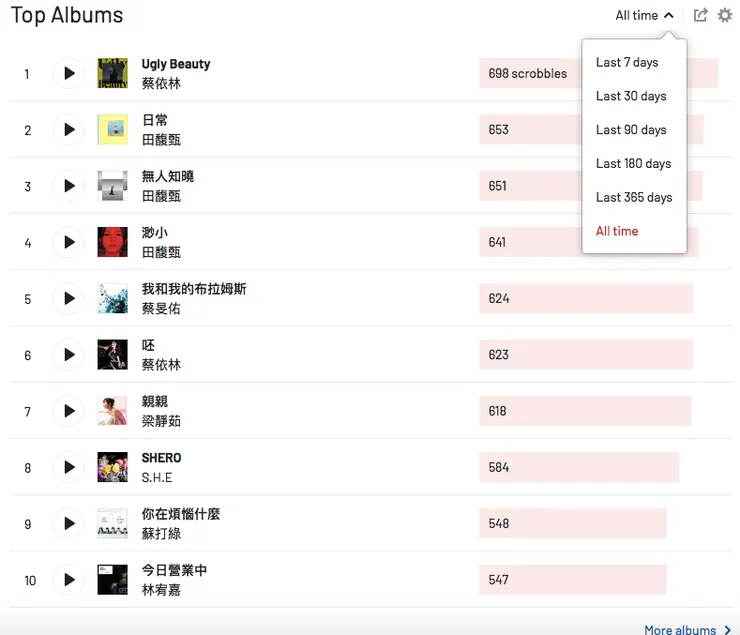Play the 日常 album
The image size is (740, 635).
[68, 130]
